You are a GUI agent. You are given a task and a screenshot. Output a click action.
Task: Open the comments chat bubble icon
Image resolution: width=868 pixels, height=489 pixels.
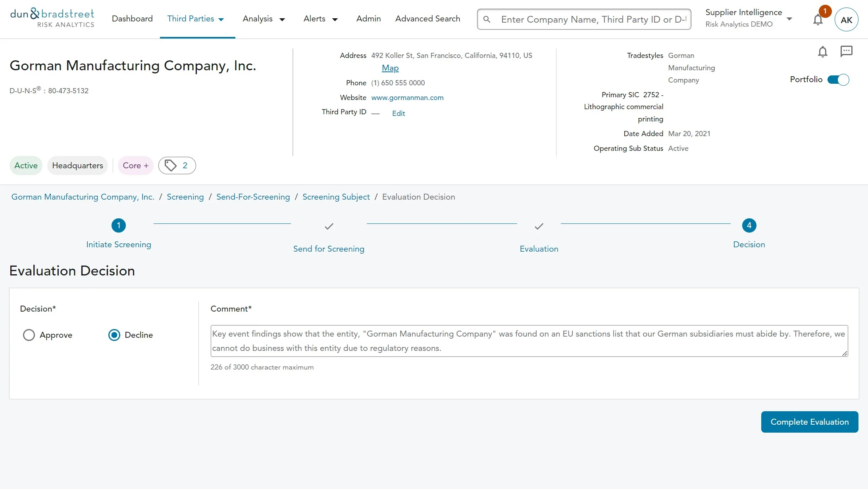pos(846,51)
